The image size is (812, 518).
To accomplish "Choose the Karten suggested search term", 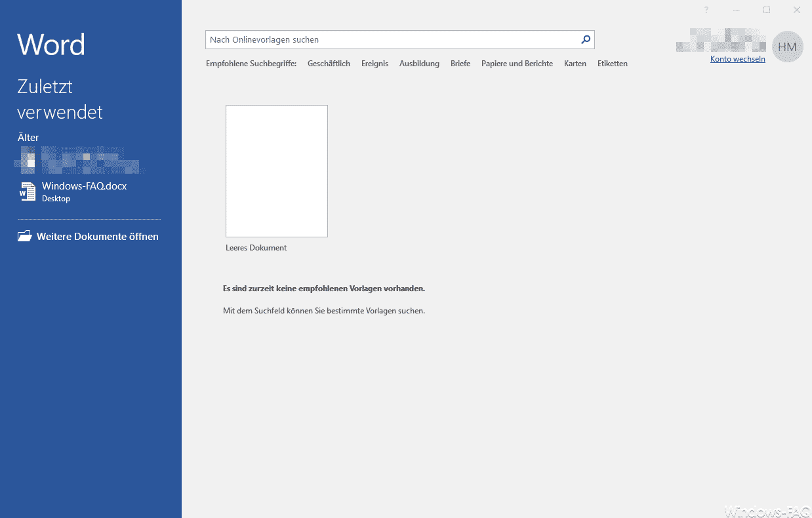I will pos(575,64).
